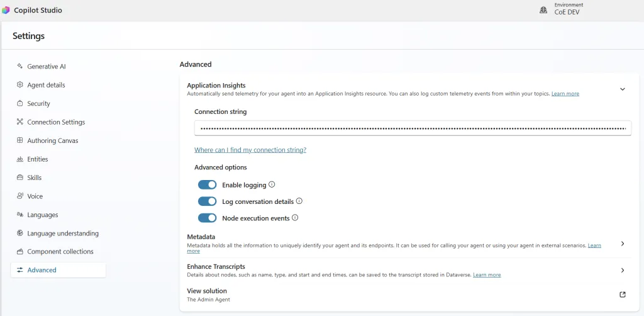Click the Advanced sliders icon
The image size is (644, 316).
[19, 270]
